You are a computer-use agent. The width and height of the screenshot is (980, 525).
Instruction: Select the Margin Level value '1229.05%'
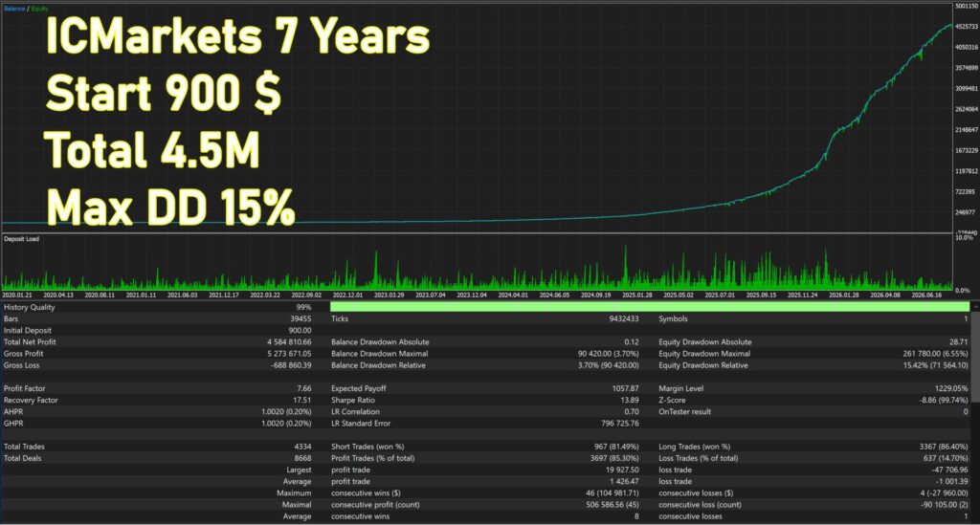(951, 388)
